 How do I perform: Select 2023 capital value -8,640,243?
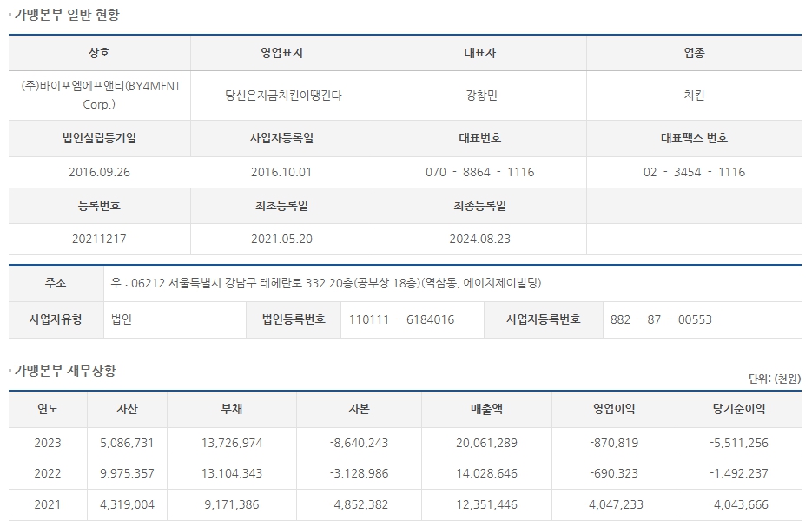click(359, 443)
